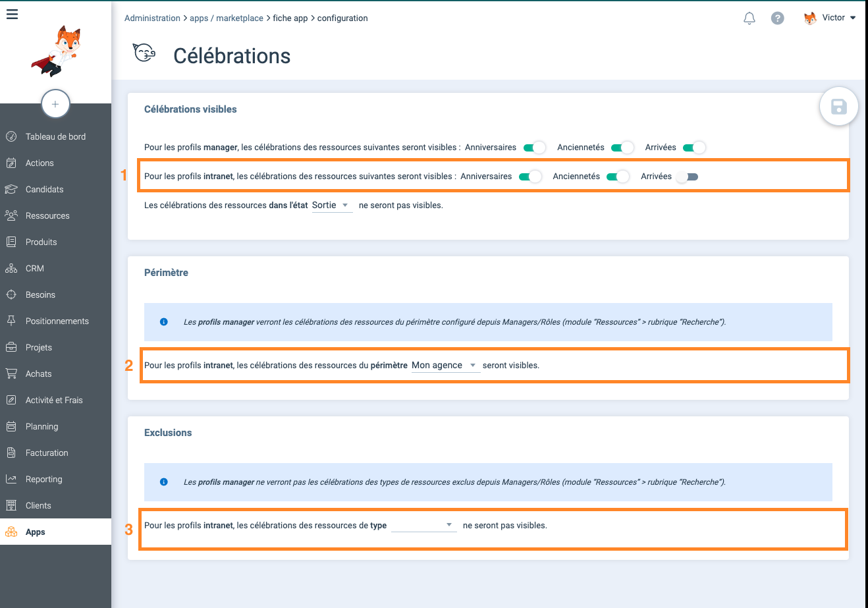Toggle manager Anniversaires switch
868x608 pixels.
pyautogui.click(x=534, y=148)
